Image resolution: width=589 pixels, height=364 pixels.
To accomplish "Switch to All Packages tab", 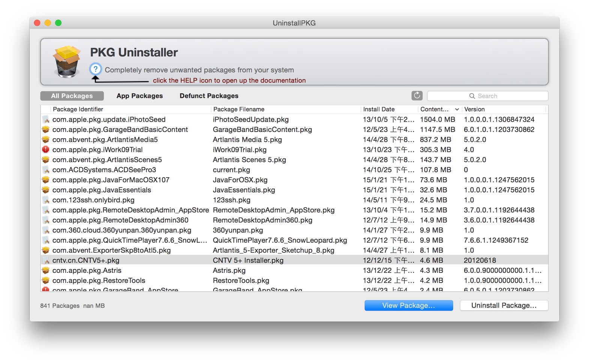I will tap(72, 96).
